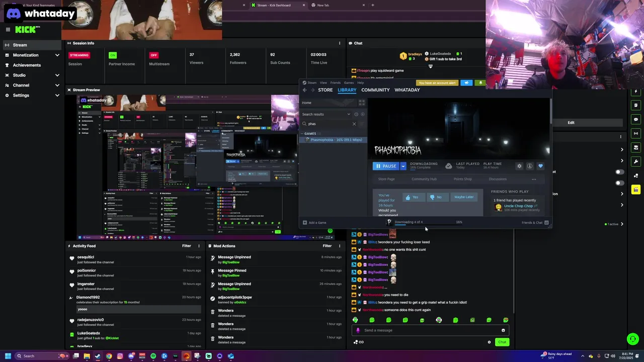
Task: Switch Steam library to grid view
Action: click(361, 103)
